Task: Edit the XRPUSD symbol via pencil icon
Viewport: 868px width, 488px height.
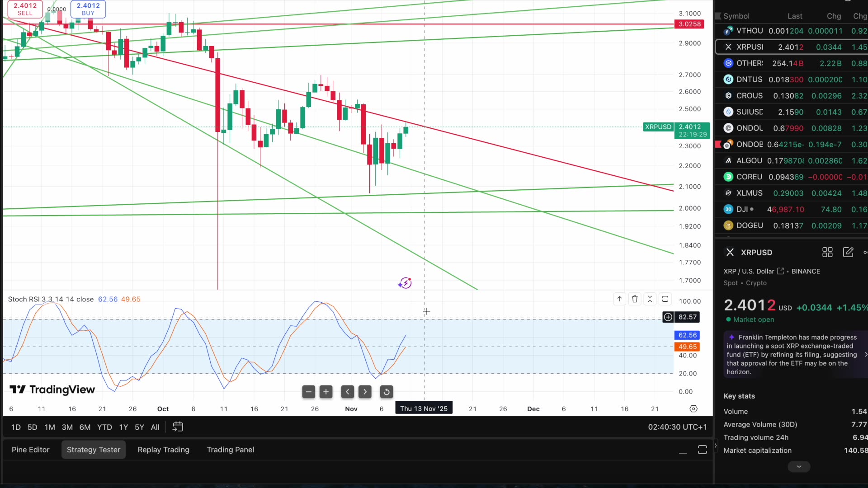Action: [x=849, y=252]
